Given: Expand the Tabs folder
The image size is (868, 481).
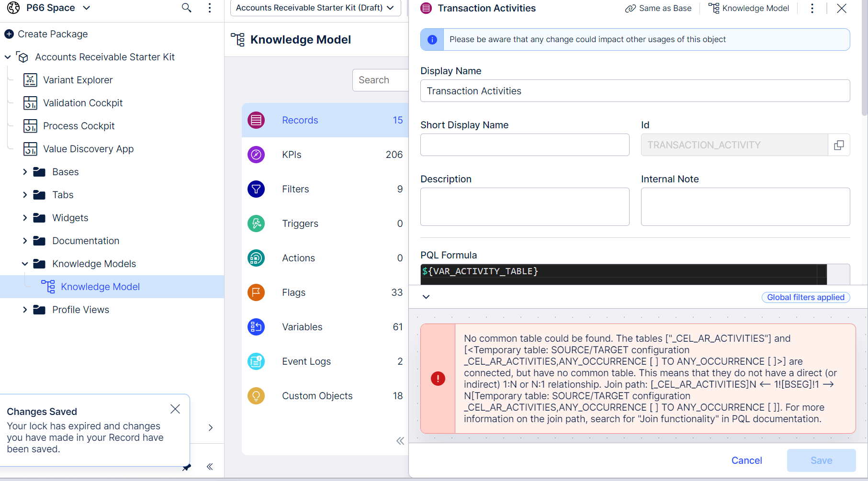Looking at the screenshot, I should point(25,195).
